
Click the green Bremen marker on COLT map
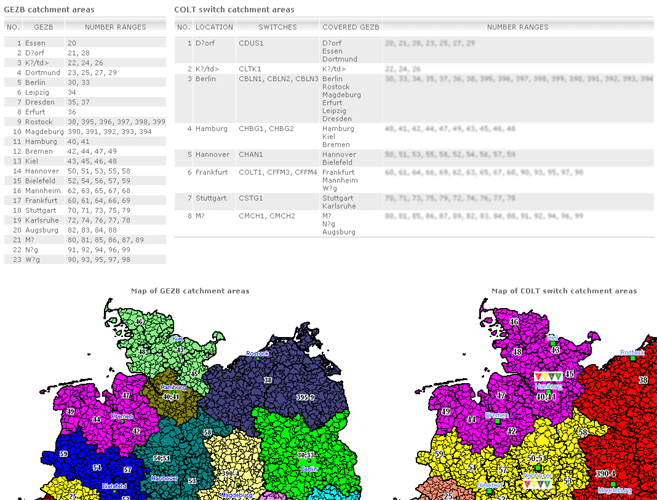tap(497, 422)
